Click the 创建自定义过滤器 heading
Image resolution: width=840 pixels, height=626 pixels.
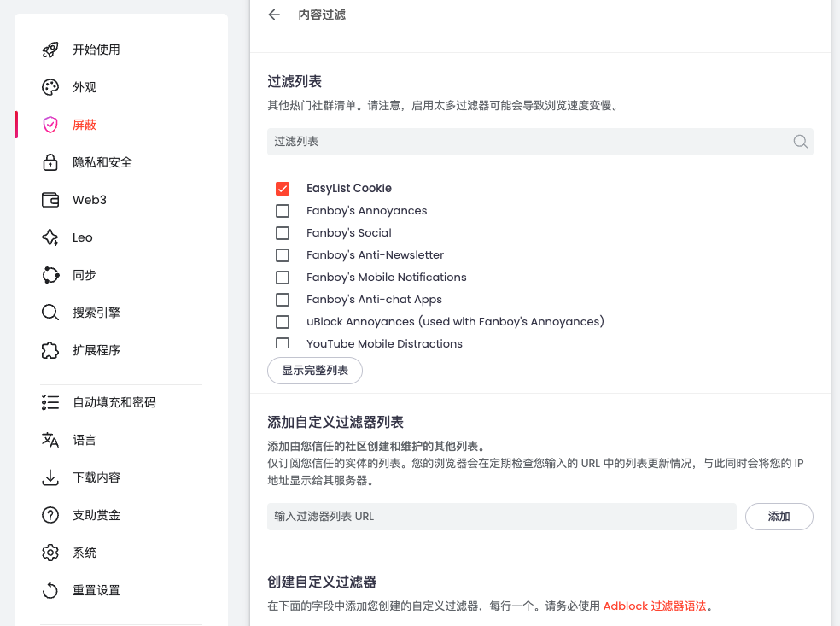pos(322,582)
